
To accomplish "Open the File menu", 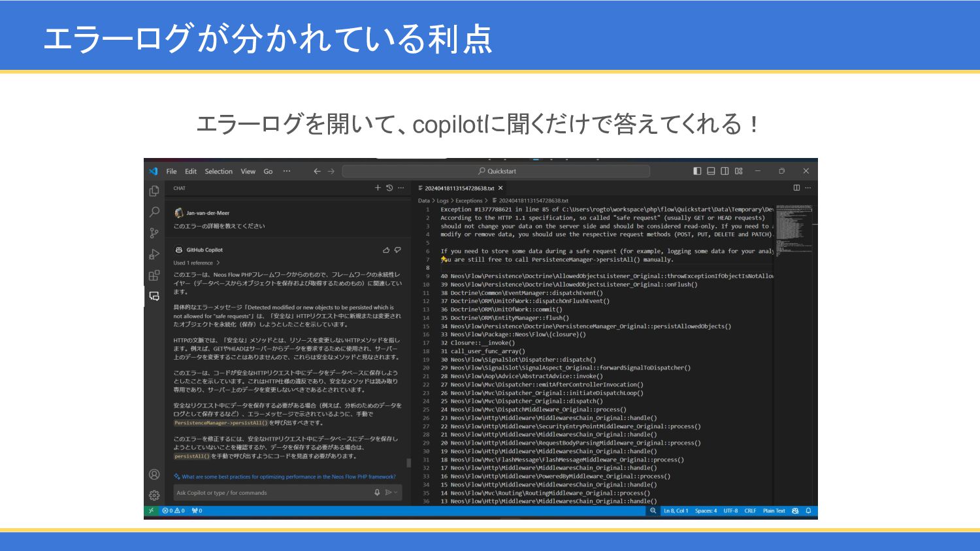I will [172, 171].
